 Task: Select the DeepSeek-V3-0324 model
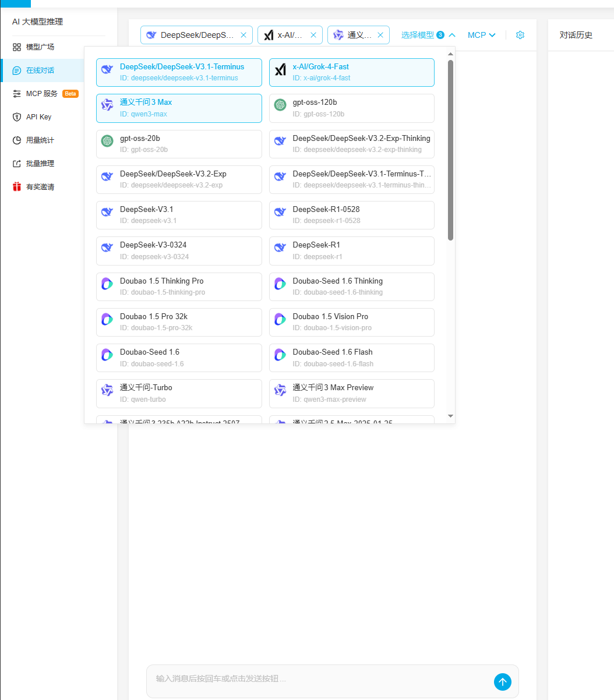pyautogui.click(x=179, y=251)
